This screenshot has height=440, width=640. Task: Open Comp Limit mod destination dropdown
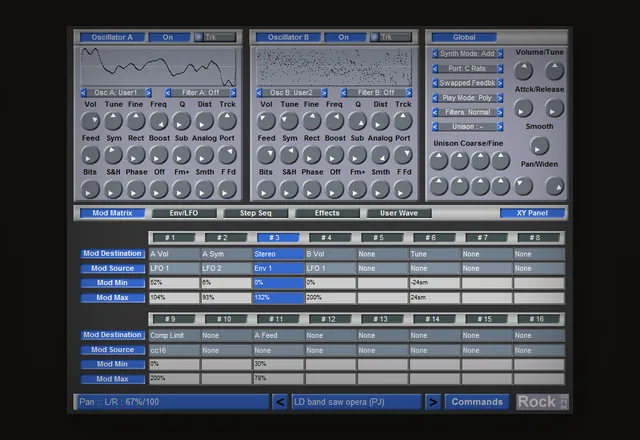174,336
